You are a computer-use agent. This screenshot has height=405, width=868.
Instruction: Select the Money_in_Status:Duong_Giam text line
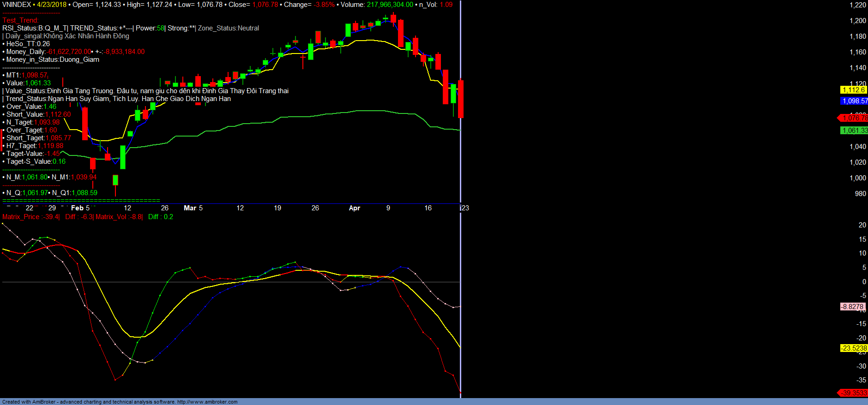tap(52, 60)
